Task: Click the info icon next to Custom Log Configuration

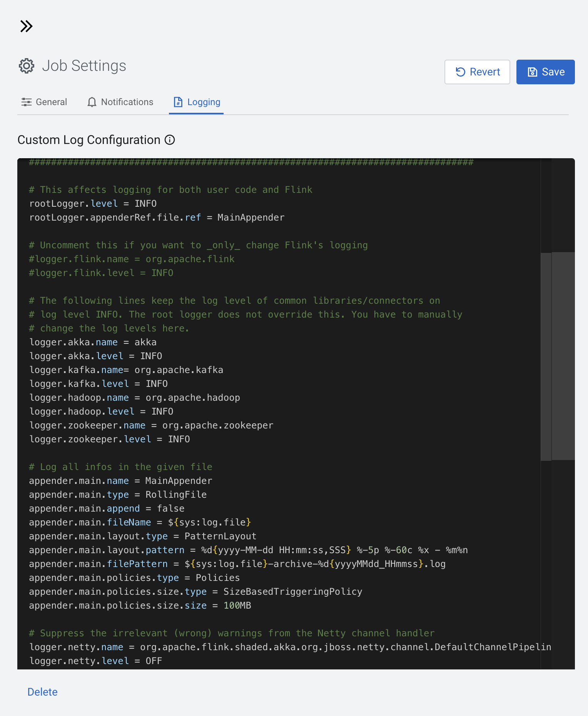Action: (x=170, y=140)
